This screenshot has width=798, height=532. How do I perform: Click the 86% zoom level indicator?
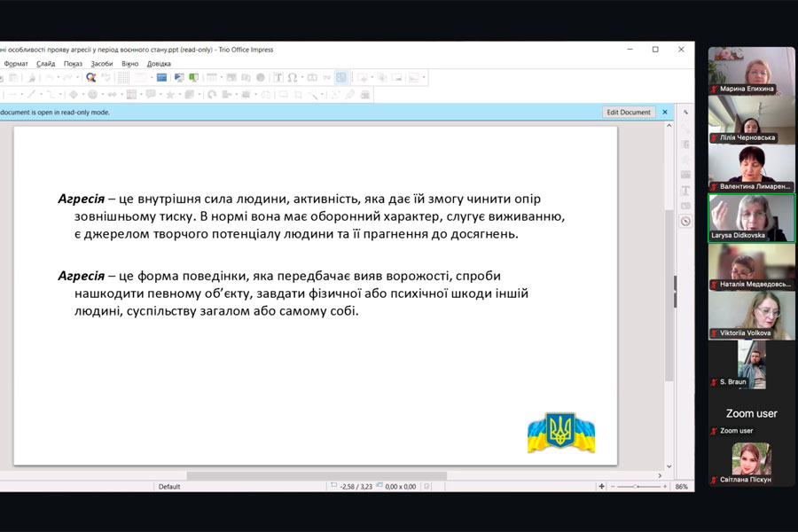pos(682,487)
